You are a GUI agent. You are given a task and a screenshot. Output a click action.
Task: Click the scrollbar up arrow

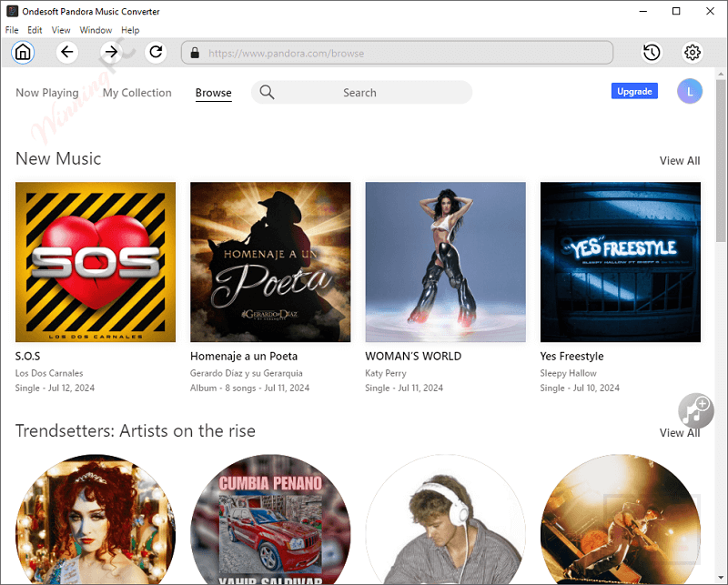pos(721,74)
